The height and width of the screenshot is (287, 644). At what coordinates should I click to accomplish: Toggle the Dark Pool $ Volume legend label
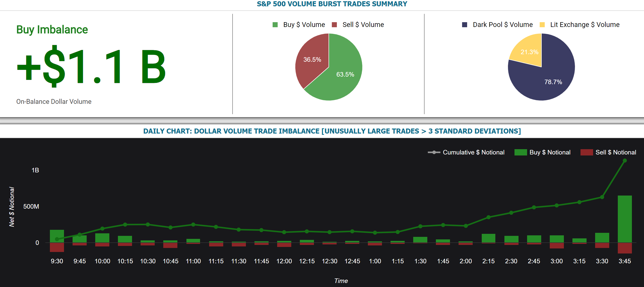coord(503,25)
